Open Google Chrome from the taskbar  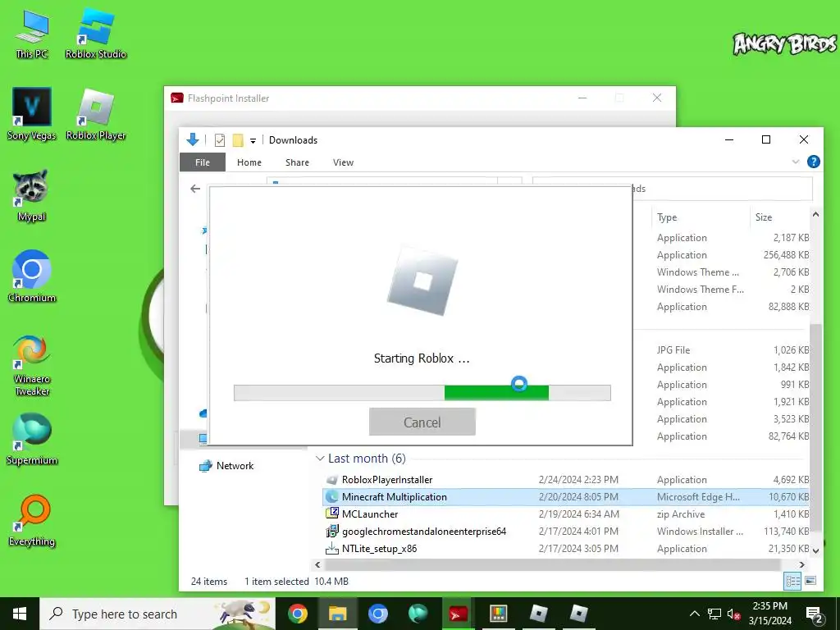pyautogui.click(x=297, y=614)
